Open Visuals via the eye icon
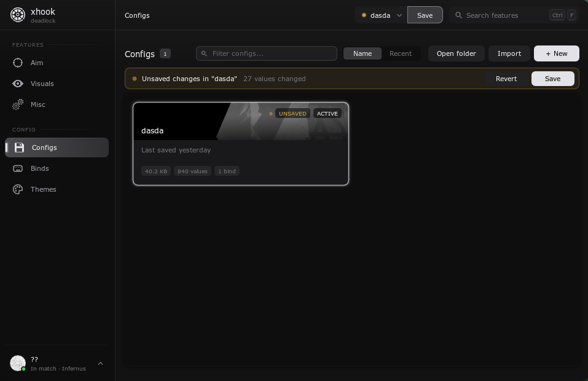This screenshot has height=381, width=588. click(x=18, y=84)
